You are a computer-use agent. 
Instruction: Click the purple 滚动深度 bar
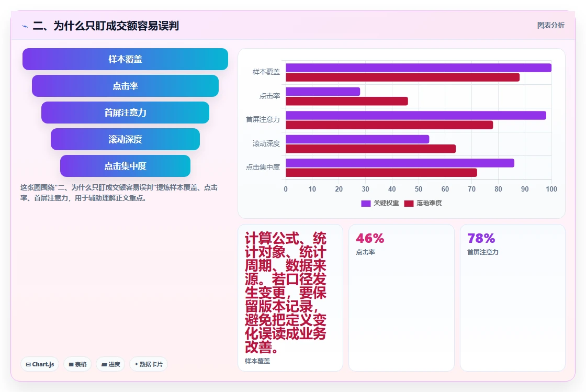point(357,139)
